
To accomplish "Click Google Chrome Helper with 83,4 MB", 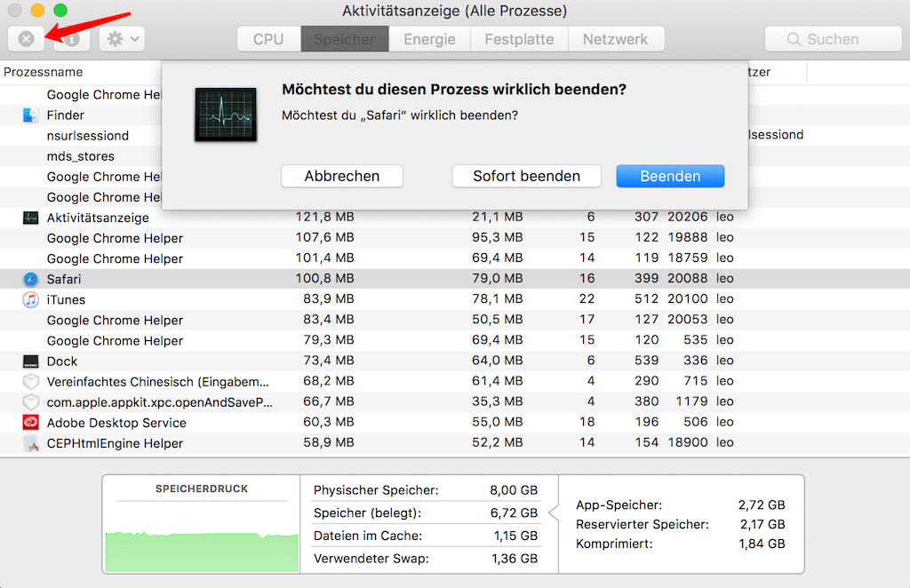I will [x=115, y=320].
